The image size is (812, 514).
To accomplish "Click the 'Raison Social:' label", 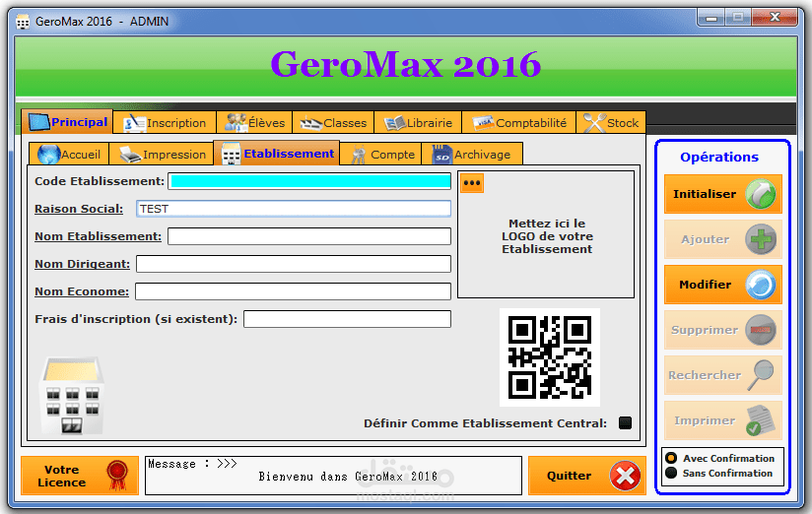I will click(x=79, y=209).
